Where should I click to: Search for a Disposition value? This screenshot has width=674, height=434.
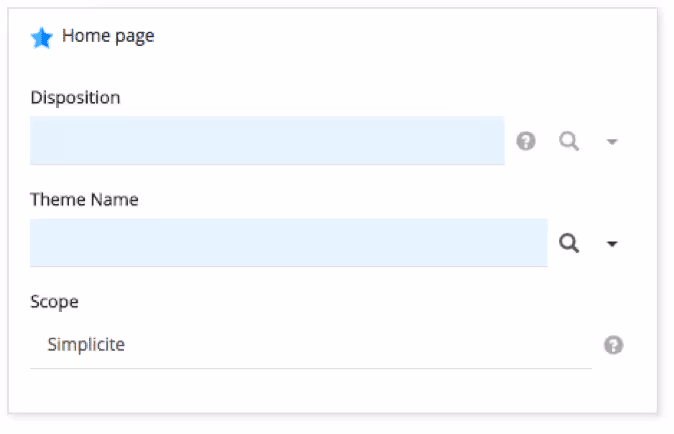(x=569, y=141)
